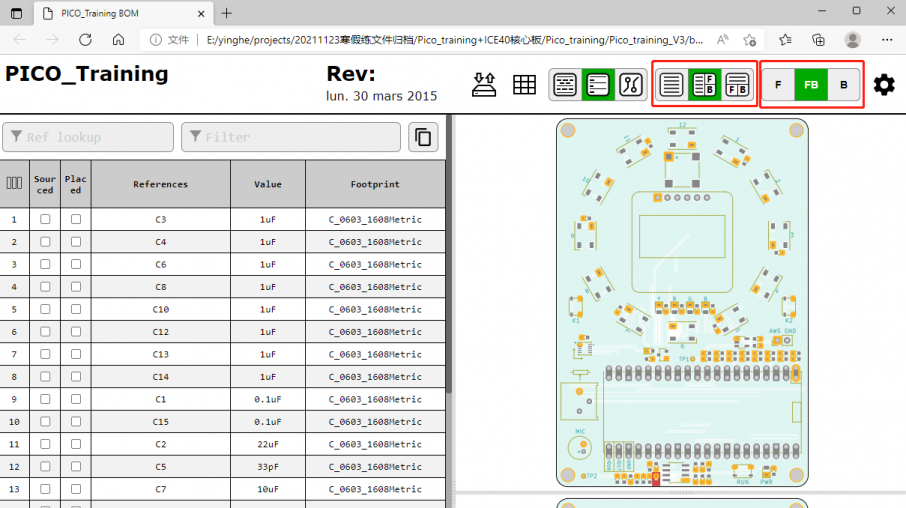Copy BOM to clipboard icon
Image resolution: width=906 pixels, height=508 pixels.
click(423, 137)
